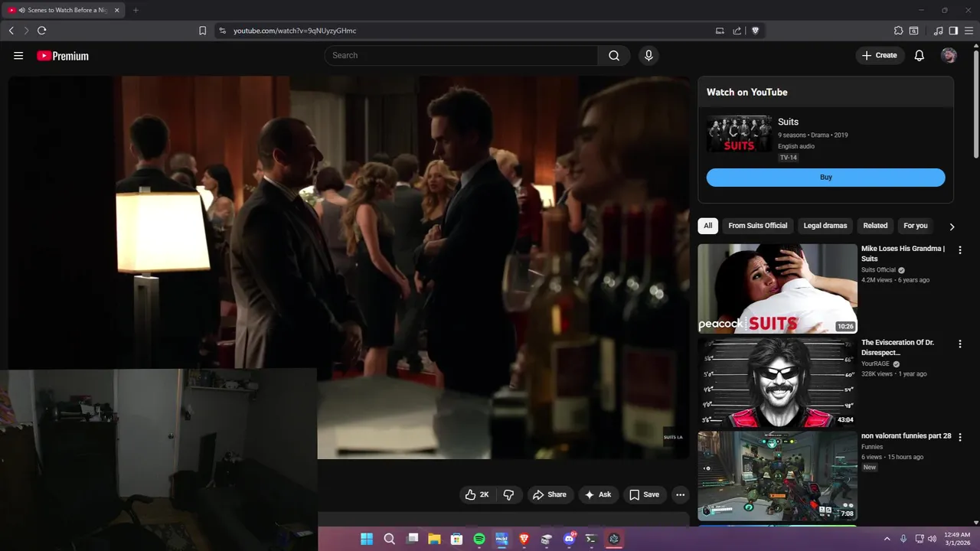Viewport: 980px width, 551px height.
Task: Open the Create button
Action: [x=880, y=55]
